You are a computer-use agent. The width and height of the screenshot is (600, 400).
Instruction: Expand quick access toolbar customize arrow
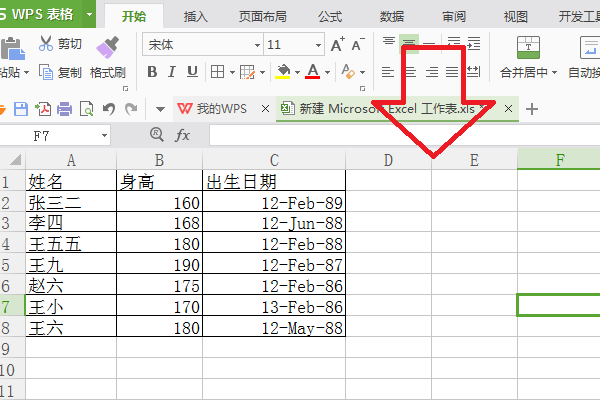click(160, 109)
